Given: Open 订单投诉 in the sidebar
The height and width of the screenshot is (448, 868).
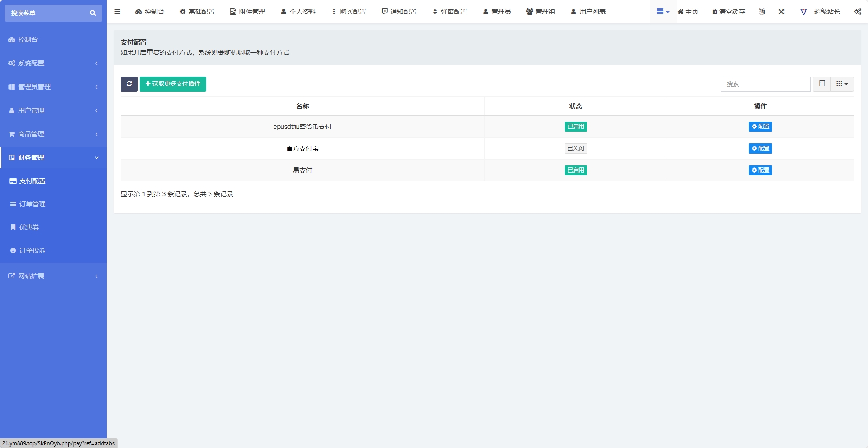Looking at the screenshot, I should [x=53, y=250].
